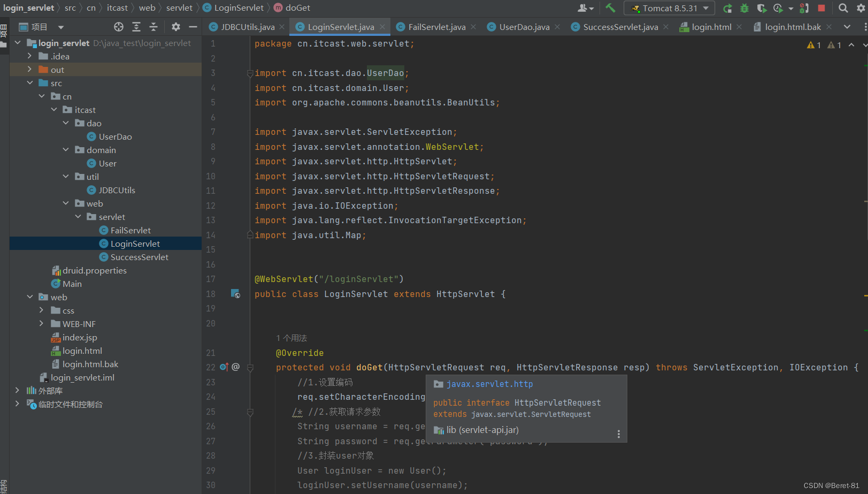This screenshot has width=868, height=494.
Task: Expand 外部库 external libraries node
Action: point(18,390)
